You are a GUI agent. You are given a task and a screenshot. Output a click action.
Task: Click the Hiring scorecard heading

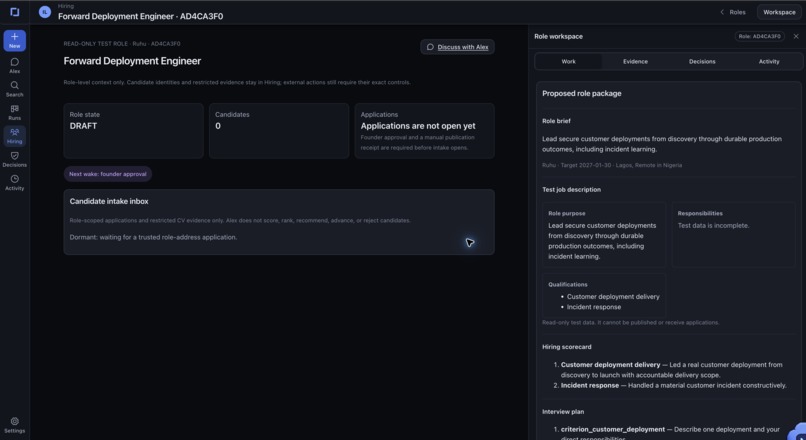[x=566, y=347]
